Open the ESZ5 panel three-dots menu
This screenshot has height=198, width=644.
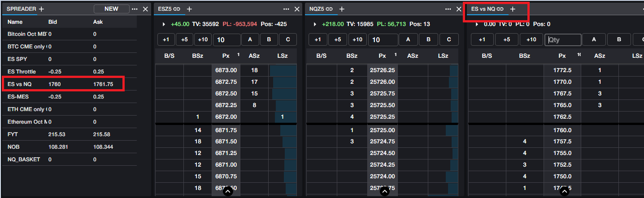pos(286,9)
